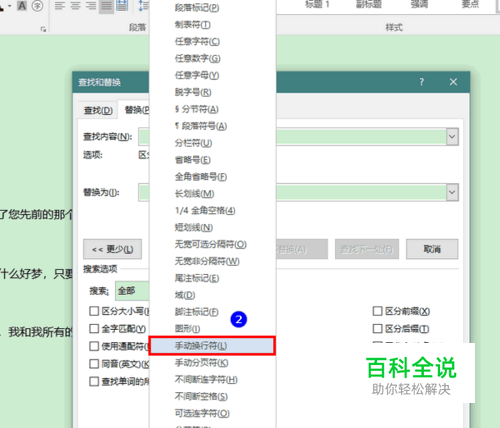
Task: Select § 分节符(A) menu item
Action: coord(212,109)
